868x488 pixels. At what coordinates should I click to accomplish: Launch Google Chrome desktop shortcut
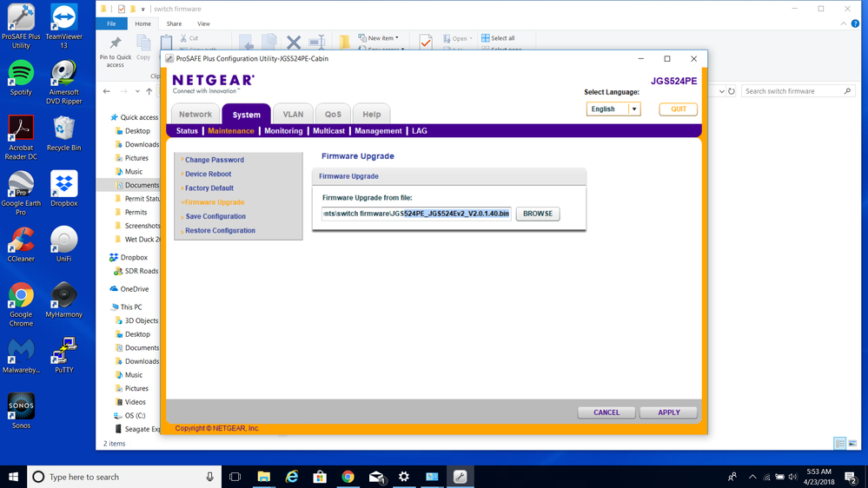(21, 304)
